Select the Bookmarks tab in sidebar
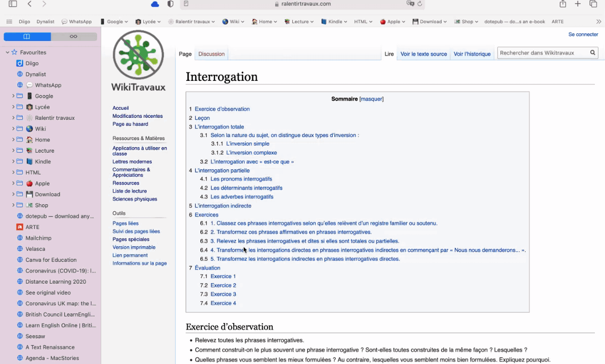Screen dimensions: 605x364 coord(27,36)
